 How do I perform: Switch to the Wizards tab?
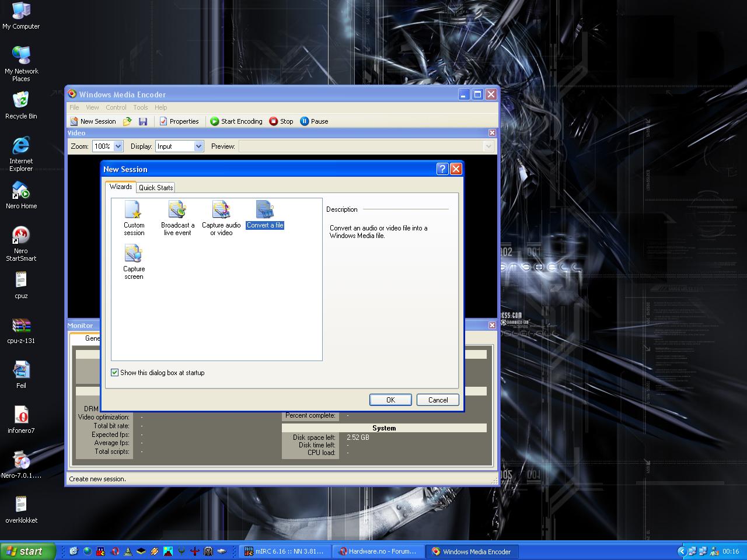tap(121, 187)
